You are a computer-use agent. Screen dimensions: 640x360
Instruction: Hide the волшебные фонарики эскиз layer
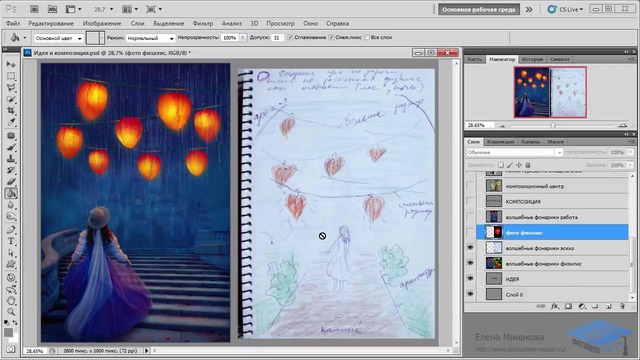tap(470, 248)
